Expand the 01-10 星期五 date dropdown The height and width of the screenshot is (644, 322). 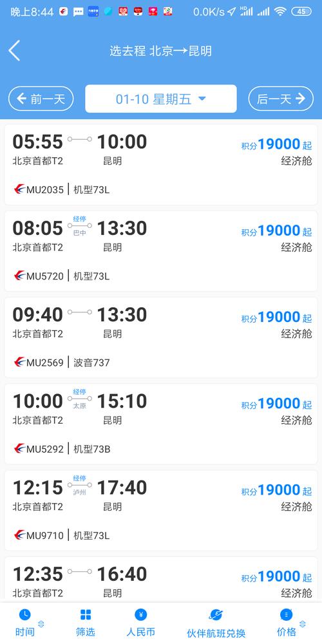tap(161, 99)
